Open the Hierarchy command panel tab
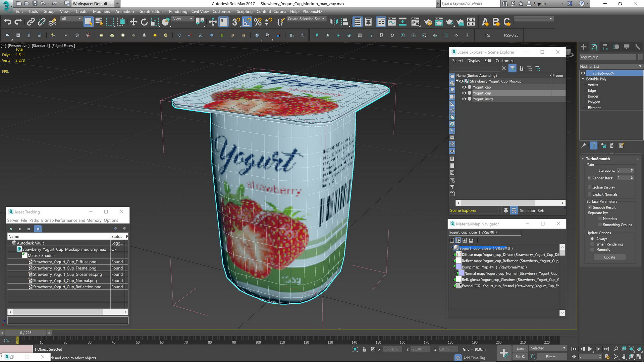 pos(605,47)
